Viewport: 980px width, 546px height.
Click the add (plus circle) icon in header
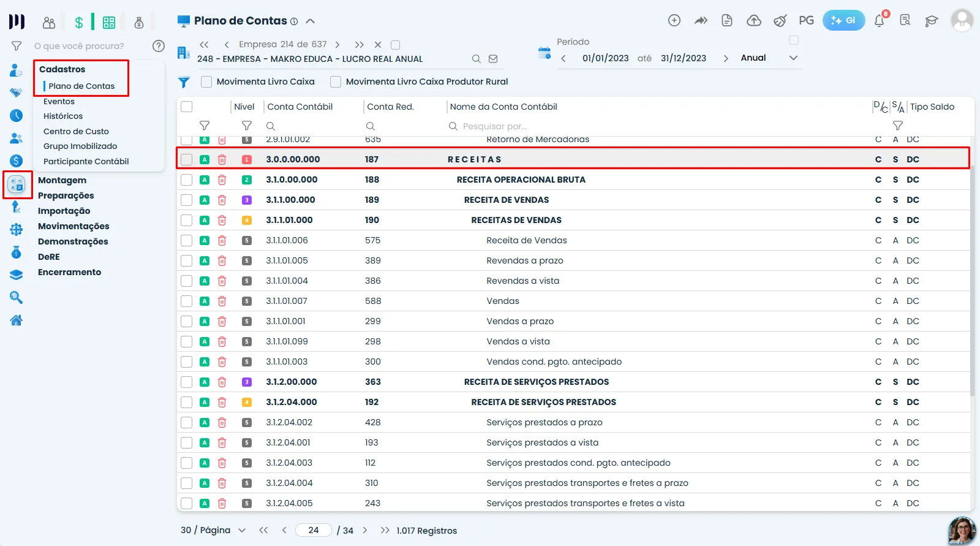coord(674,20)
